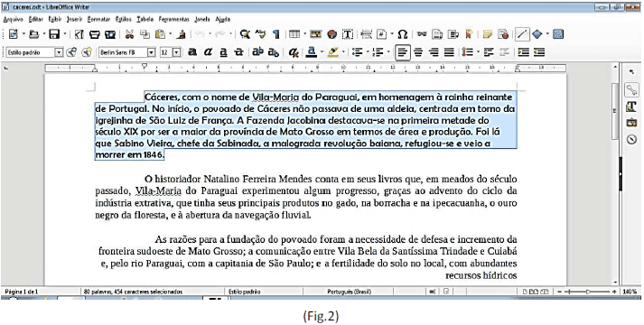This screenshot has height=325, width=644.
Task: Click Clear Direct Formatting icon
Action: coord(294,52)
